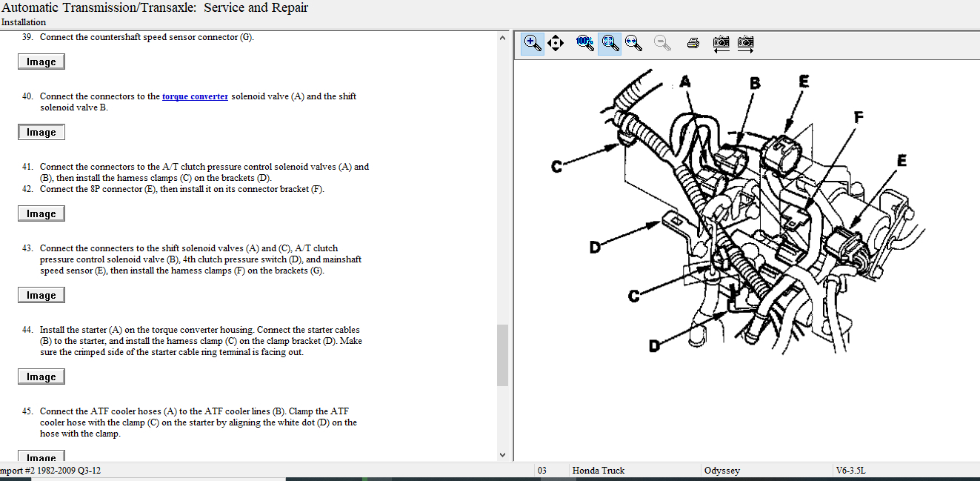This screenshot has height=481, width=980.
Task: Open the torque converter link
Action: click(x=195, y=96)
